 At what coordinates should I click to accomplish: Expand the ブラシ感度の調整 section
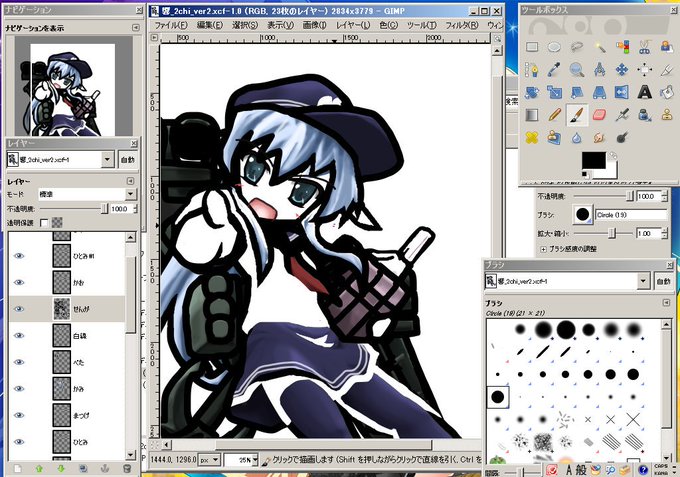[543, 249]
